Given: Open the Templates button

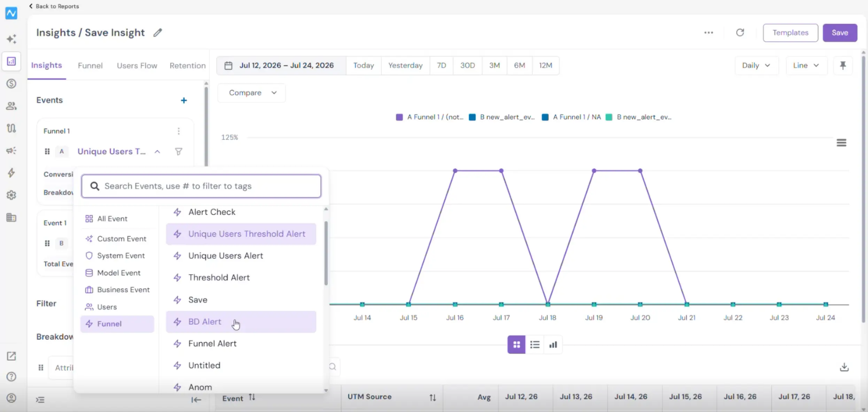Looking at the screenshot, I should point(790,33).
